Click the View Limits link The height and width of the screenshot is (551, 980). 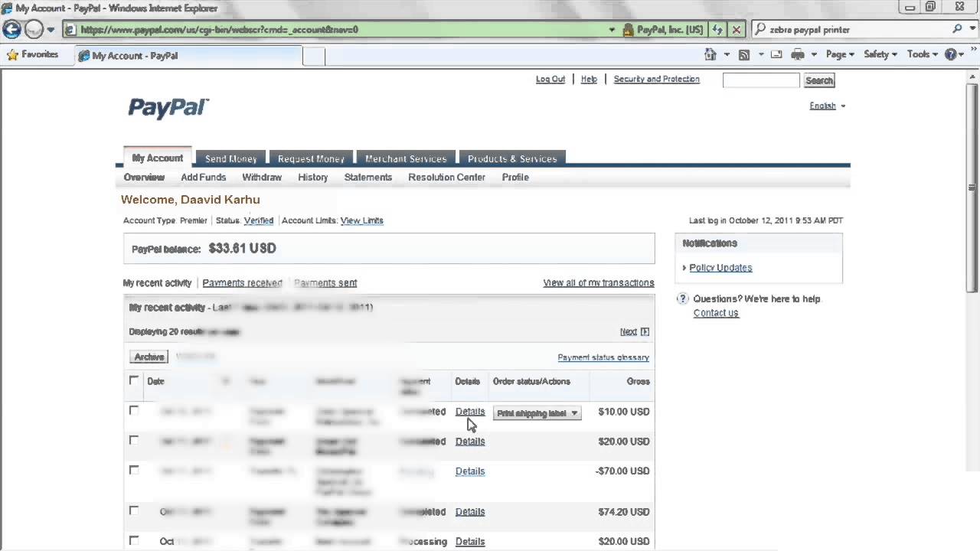[362, 220]
